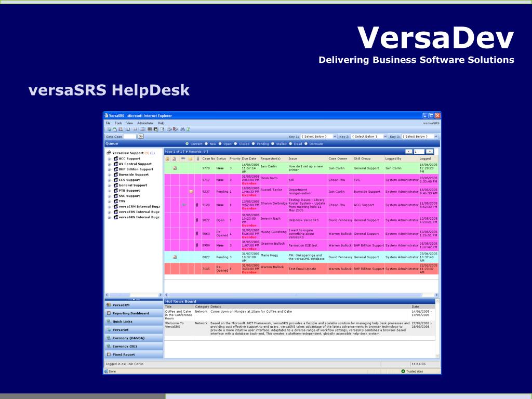
Task: Click the envelope column header icon
Action: click(190, 158)
